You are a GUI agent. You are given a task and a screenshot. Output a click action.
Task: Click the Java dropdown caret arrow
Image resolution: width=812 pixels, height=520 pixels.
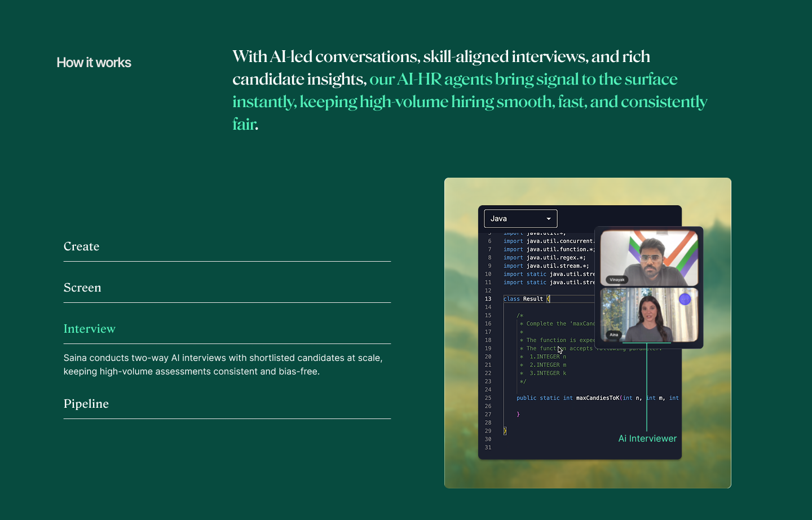[549, 219]
